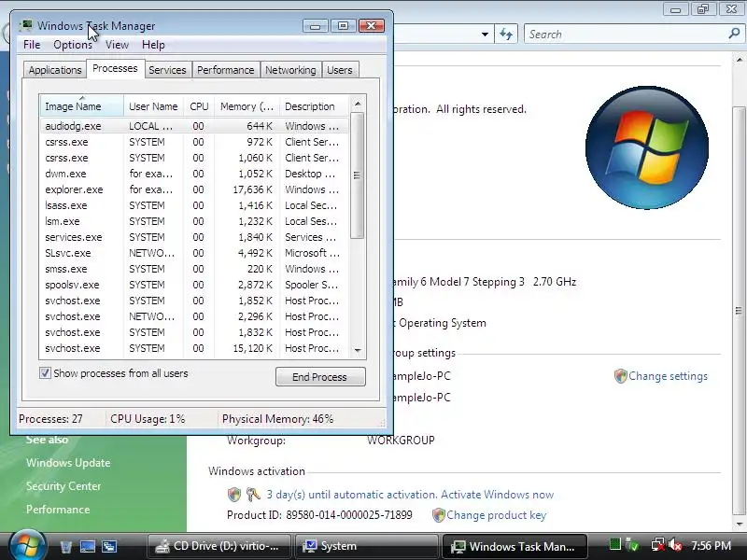Screen dimensions: 747x560
Task: Select csrss.exe row using 972 K
Action: 194,142
